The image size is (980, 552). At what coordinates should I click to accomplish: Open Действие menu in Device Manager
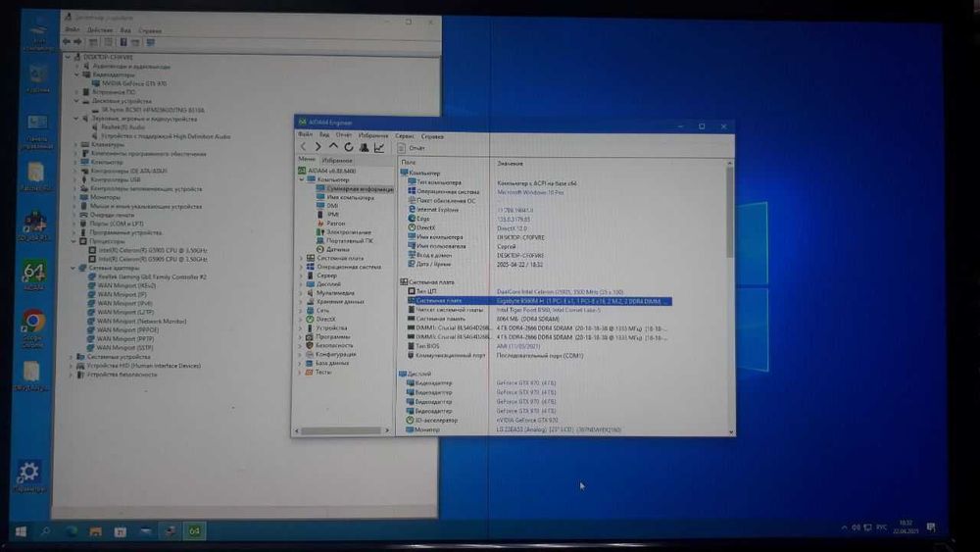click(x=100, y=30)
